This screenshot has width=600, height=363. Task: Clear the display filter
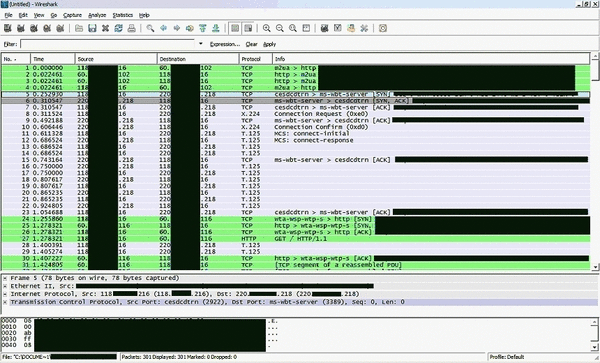(251, 44)
